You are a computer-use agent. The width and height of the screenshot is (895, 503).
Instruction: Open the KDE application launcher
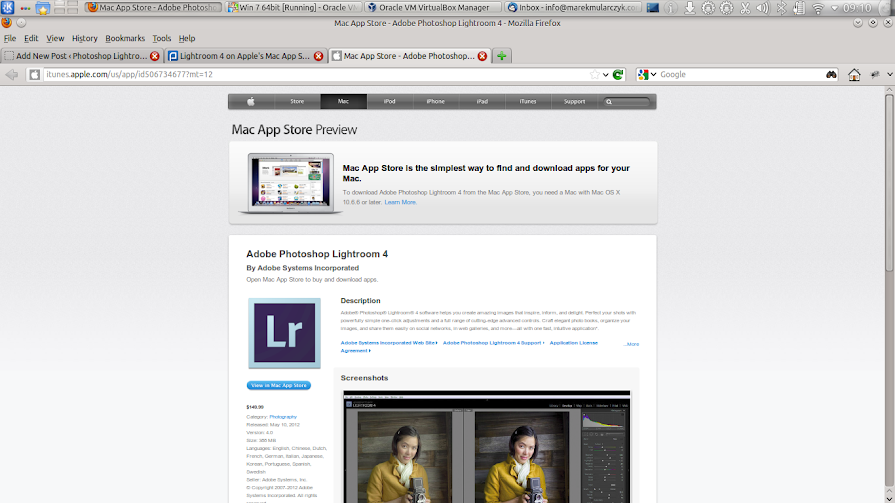tap(7, 7)
